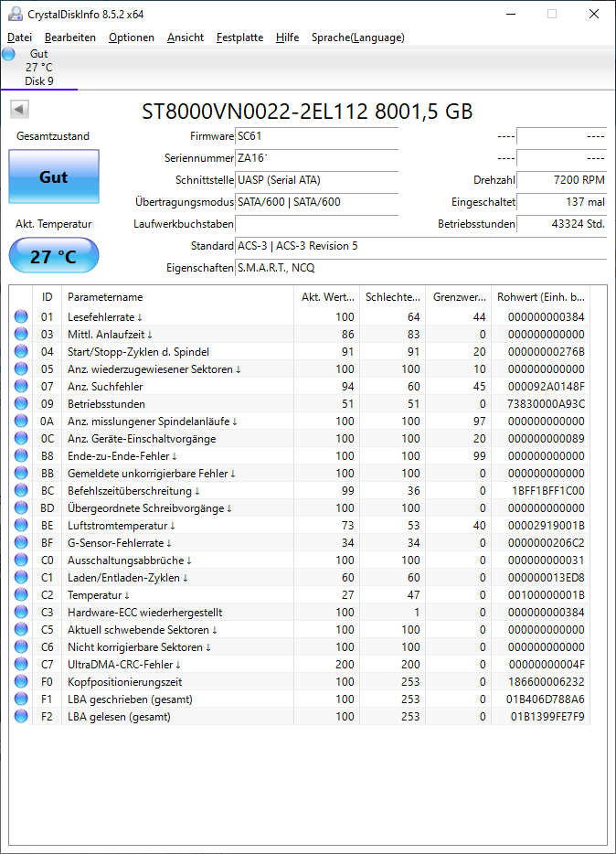Open the Hilfe menu
The image size is (616, 854).
287,37
